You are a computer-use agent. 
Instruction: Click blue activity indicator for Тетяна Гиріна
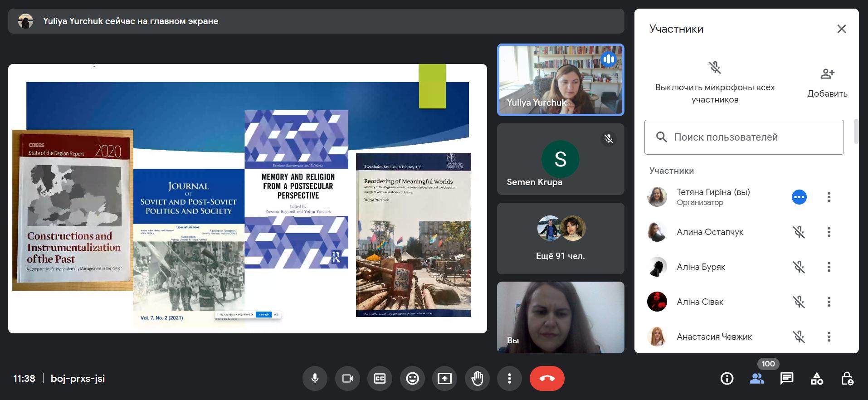tap(799, 197)
